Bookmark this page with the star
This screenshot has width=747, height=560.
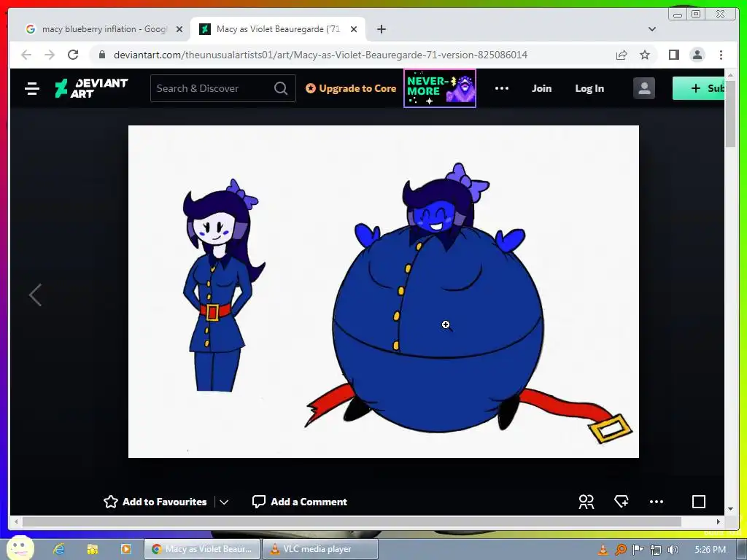pyautogui.click(x=645, y=55)
